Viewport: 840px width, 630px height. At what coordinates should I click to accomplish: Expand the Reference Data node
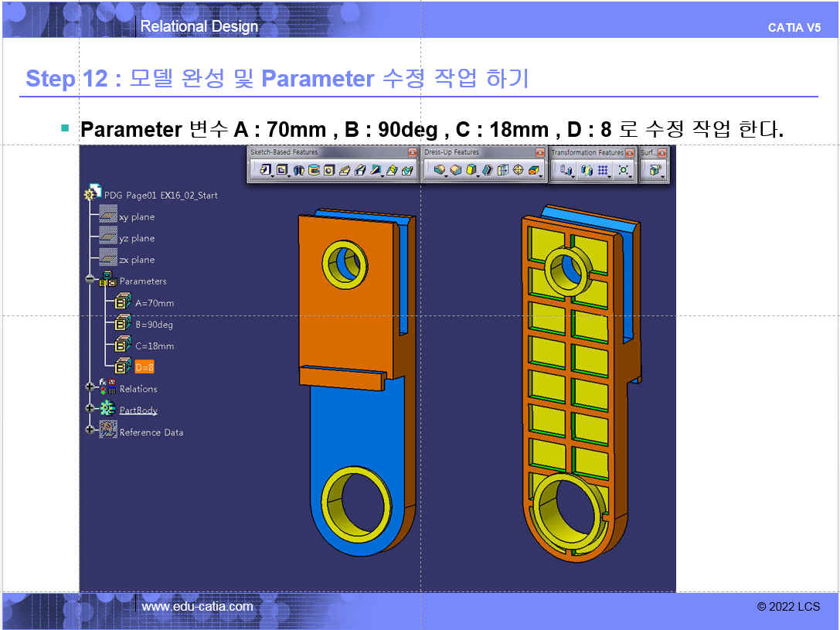pos(90,430)
